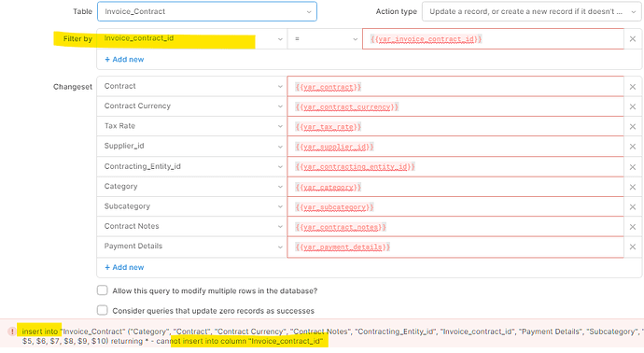The height and width of the screenshot is (353, 644).
Task: Open the Contract column dropdown in Changeset
Action: click(192, 86)
